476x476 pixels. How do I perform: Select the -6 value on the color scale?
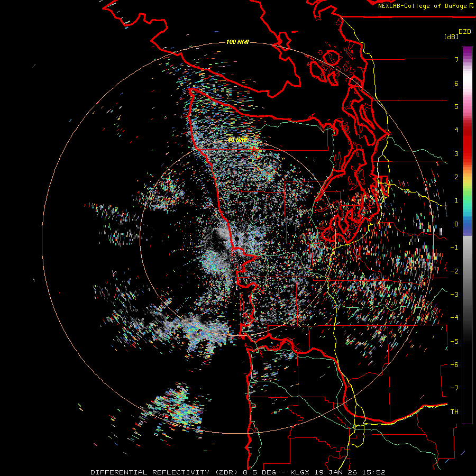click(x=454, y=365)
